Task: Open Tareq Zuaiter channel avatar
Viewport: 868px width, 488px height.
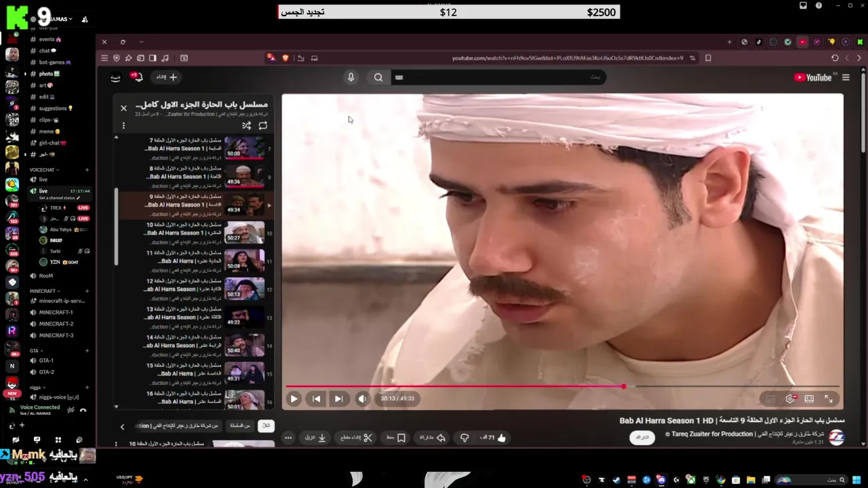Action: 837,437
